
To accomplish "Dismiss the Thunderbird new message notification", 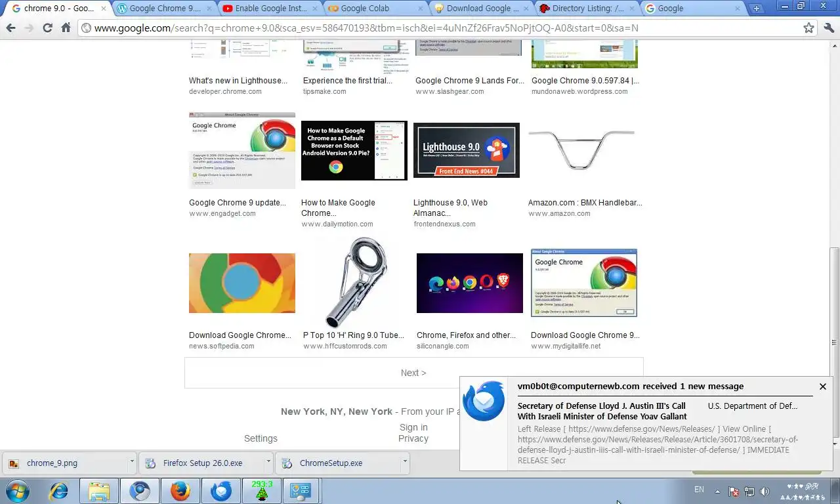I will [822, 387].
